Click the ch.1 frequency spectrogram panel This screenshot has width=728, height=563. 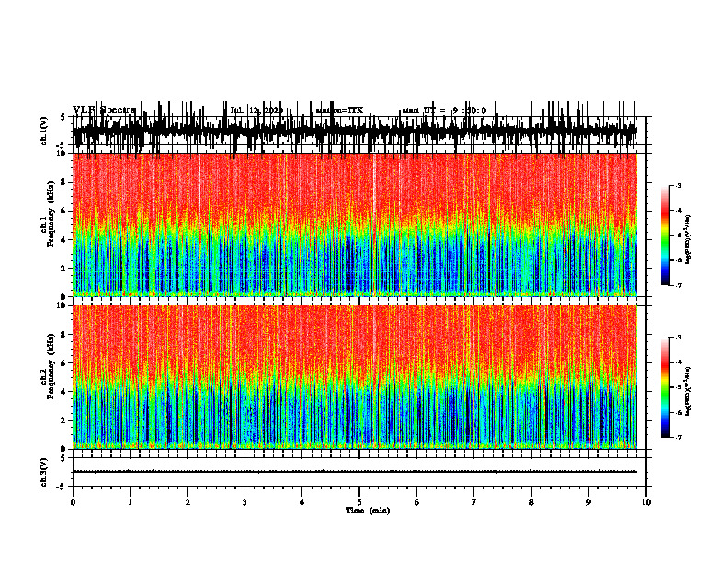click(359, 224)
